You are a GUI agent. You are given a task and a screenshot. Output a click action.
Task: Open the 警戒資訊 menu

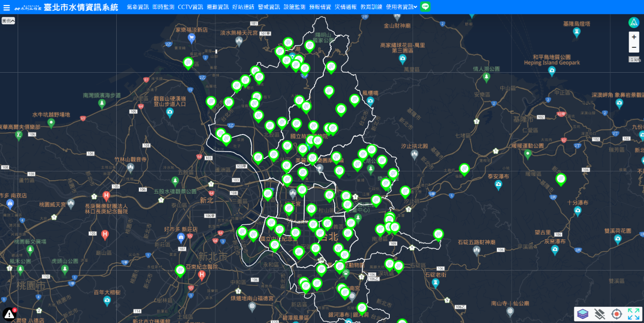[x=269, y=7]
